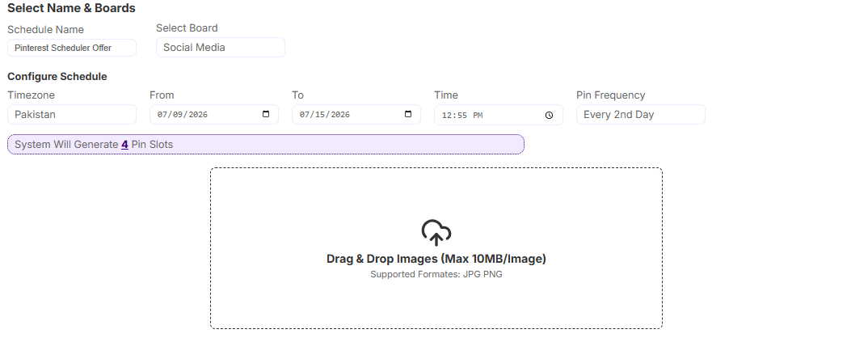
Task: Click the underlined 4 pin slots number
Action: tap(124, 145)
